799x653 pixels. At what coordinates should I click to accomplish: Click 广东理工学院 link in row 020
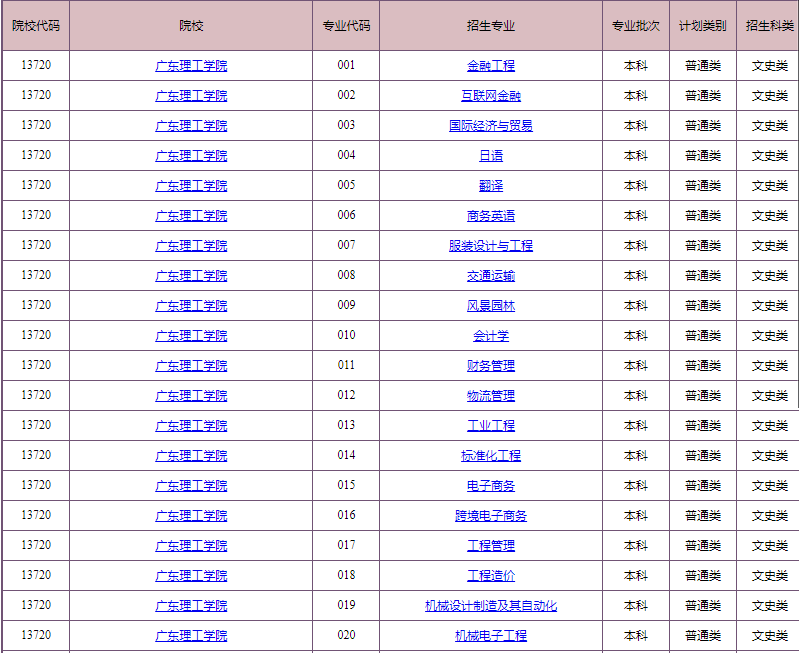tap(191, 636)
